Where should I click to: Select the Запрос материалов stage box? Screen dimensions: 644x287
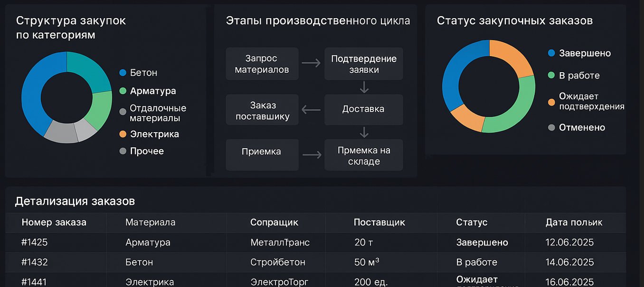[x=262, y=64]
